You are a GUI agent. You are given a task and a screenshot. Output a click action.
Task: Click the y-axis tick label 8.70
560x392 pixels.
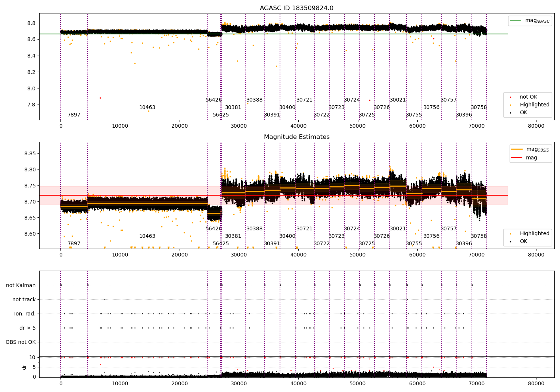pos(30,202)
